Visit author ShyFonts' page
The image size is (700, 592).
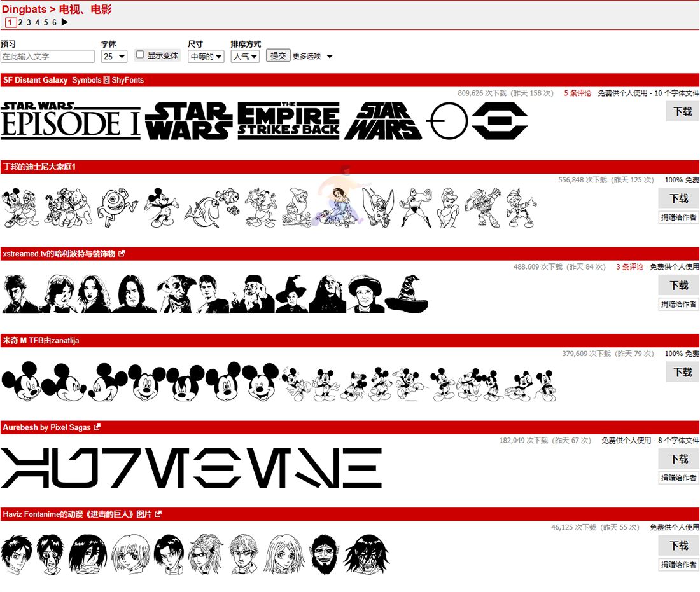tap(128, 80)
